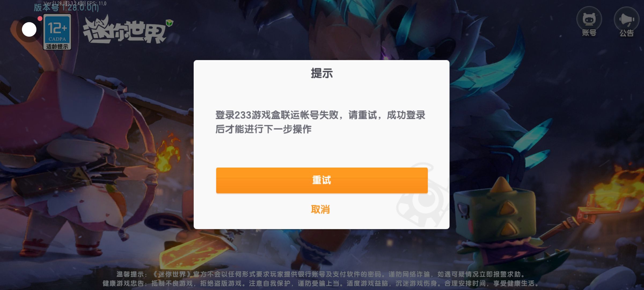Click the 取消 cancel link

tap(320, 209)
